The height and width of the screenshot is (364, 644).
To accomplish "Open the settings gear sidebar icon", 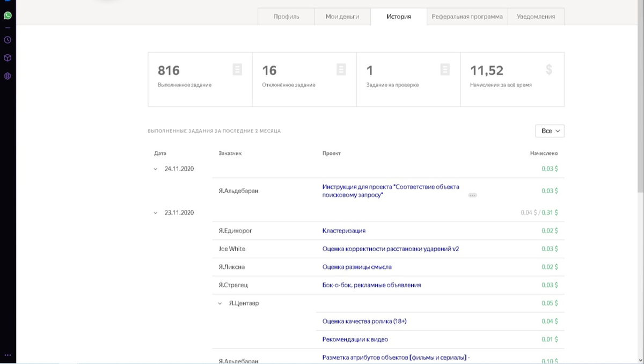I will click(x=8, y=76).
